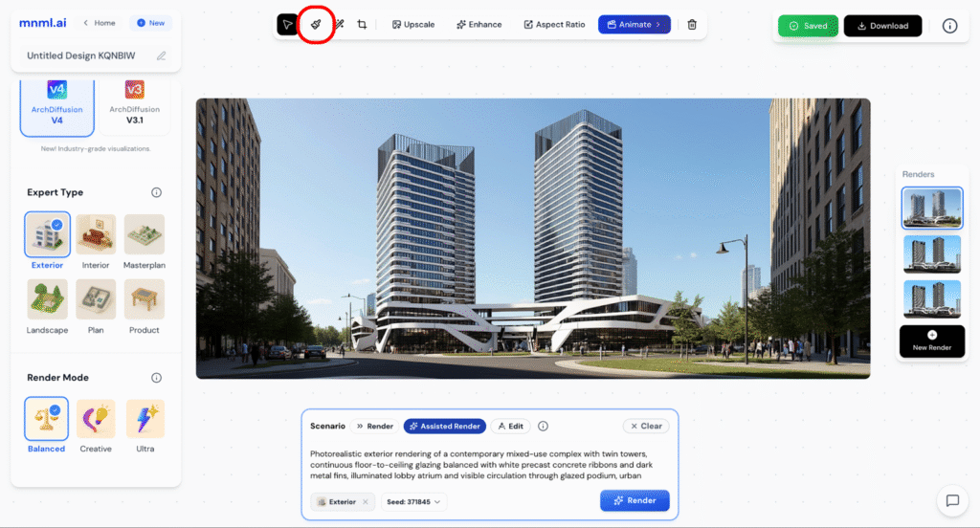Click the Download button
Viewport: 980px width, 528px height.
[x=882, y=26]
